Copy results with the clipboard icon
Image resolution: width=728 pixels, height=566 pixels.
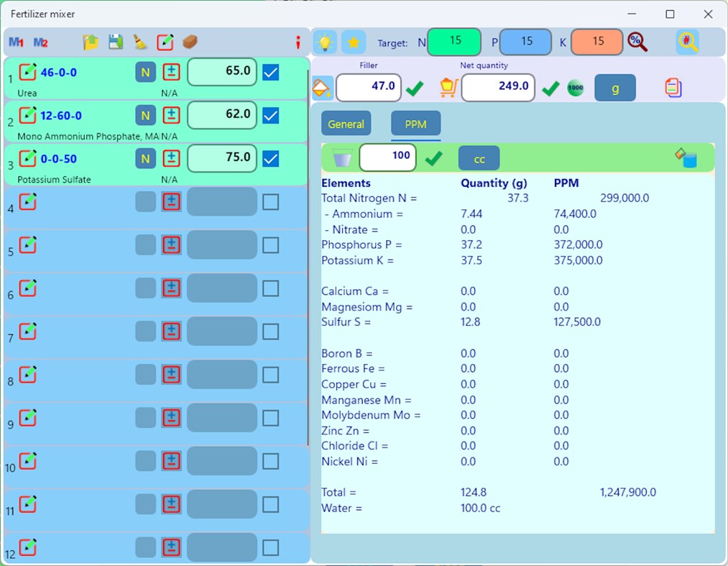click(673, 86)
